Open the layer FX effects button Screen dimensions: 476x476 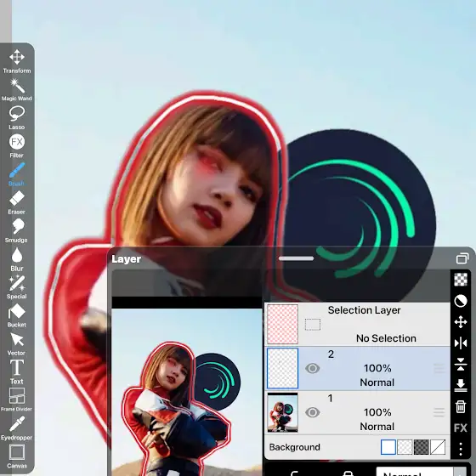pyautogui.click(x=461, y=428)
